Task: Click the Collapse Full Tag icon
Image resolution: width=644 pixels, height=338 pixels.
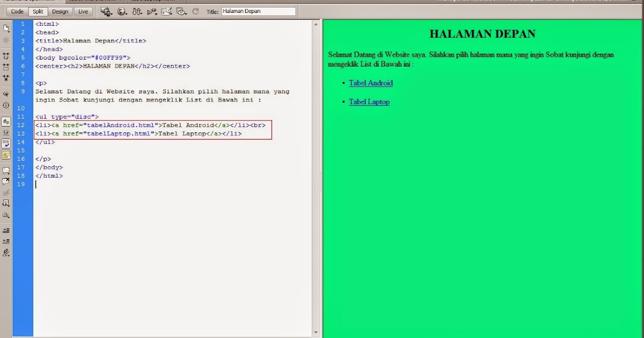Action: coord(6,56)
